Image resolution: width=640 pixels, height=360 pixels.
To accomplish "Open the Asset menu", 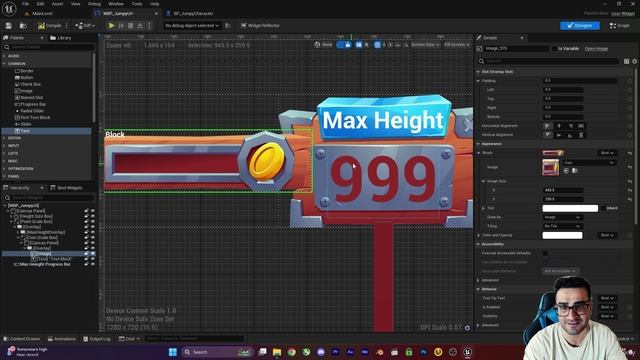I will coord(57,4).
